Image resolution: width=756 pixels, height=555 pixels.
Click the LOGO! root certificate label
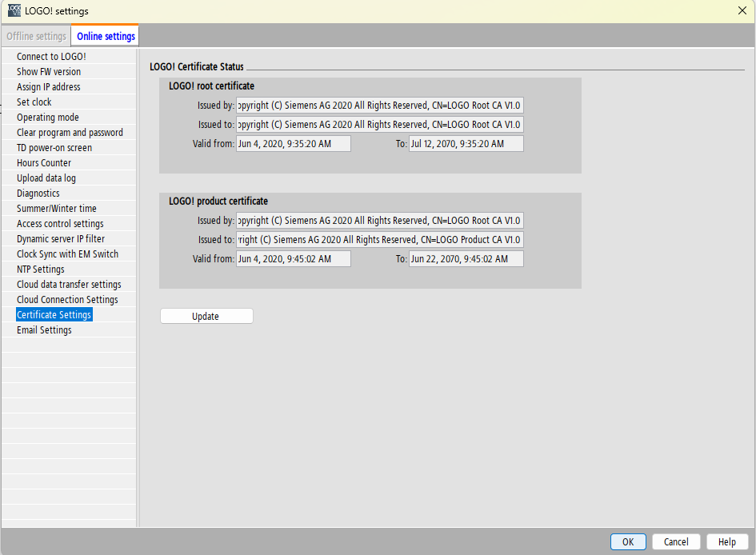click(211, 86)
